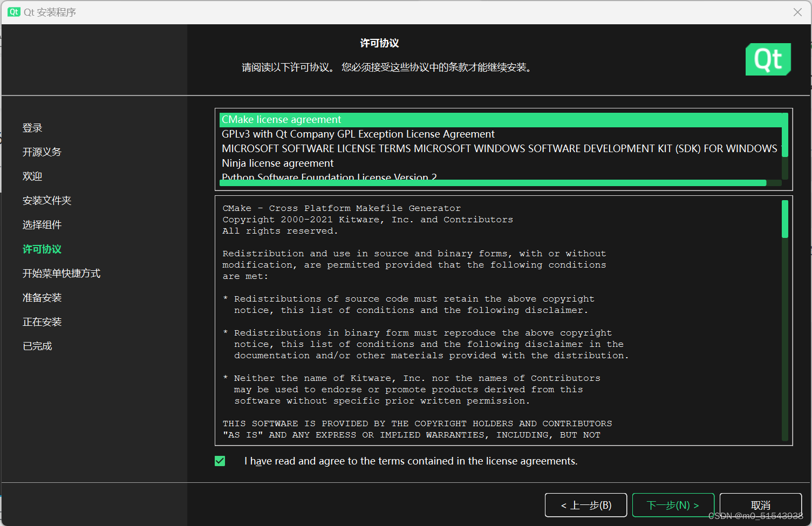Viewport: 812px width, 526px height.
Task: Click the 正在安装 sidebar step
Action: click(42, 322)
